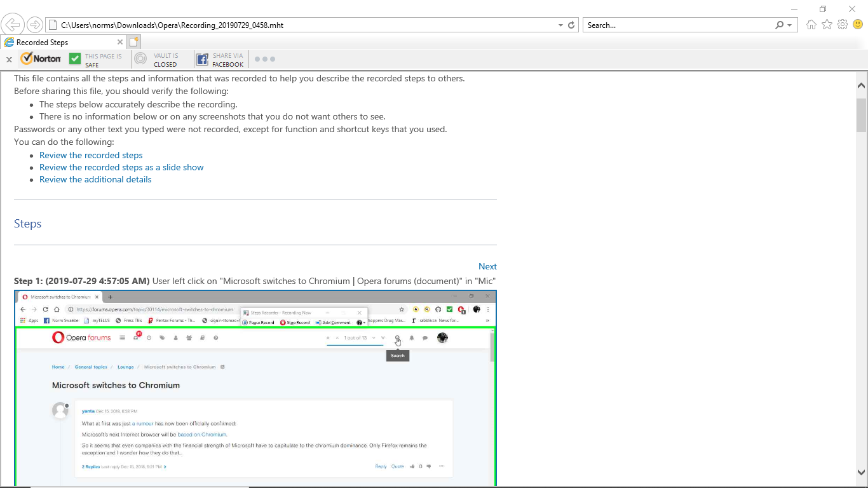Click the Step 1 screenshot thumbnail
868x488 pixels.
coord(255,388)
